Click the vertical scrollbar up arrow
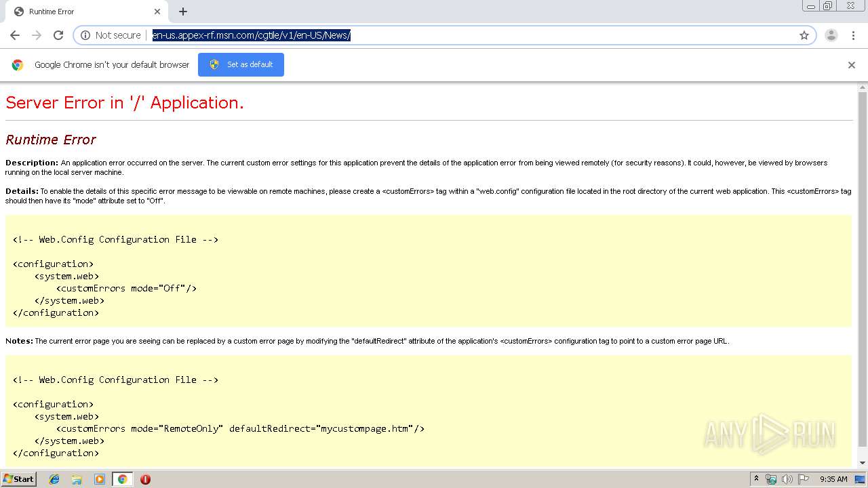Screen dimensions: 868x488 [x=863, y=87]
